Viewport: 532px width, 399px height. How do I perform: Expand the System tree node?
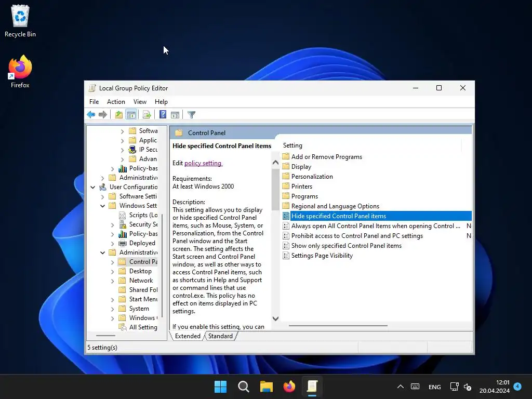[x=112, y=309]
